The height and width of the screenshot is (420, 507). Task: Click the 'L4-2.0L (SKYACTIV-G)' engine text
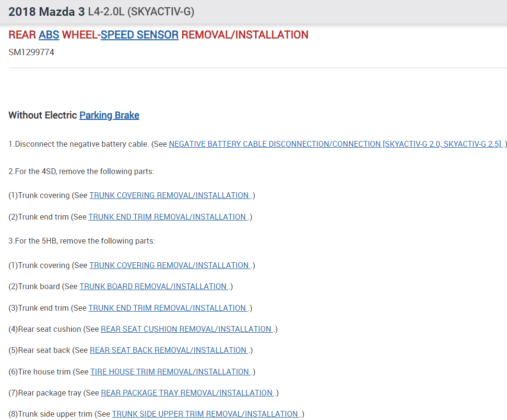point(141,12)
